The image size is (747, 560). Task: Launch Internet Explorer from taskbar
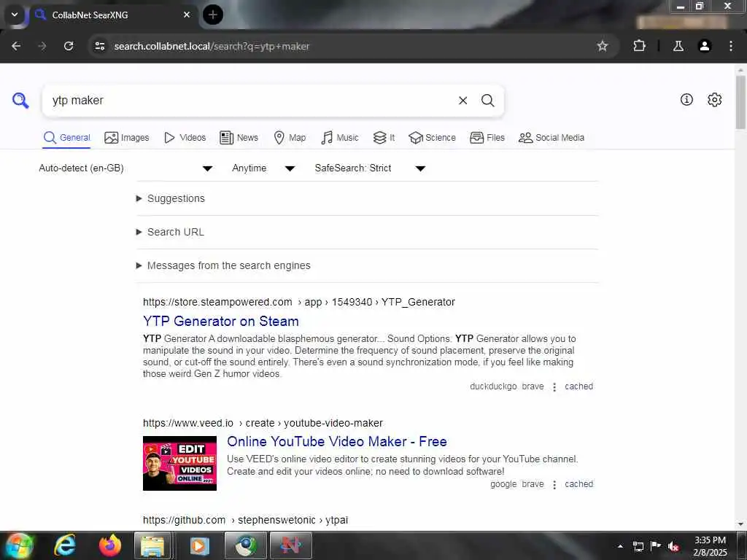pos(64,545)
